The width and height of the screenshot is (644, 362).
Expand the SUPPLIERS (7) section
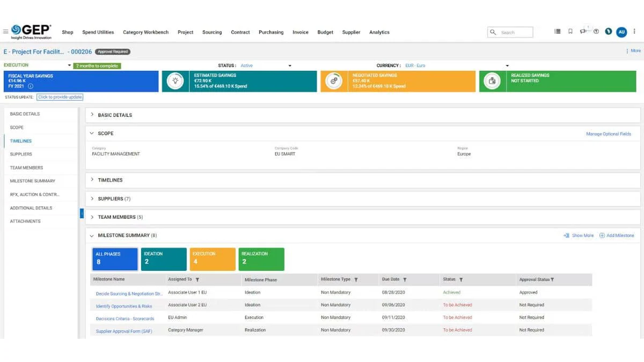(x=92, y=198)
